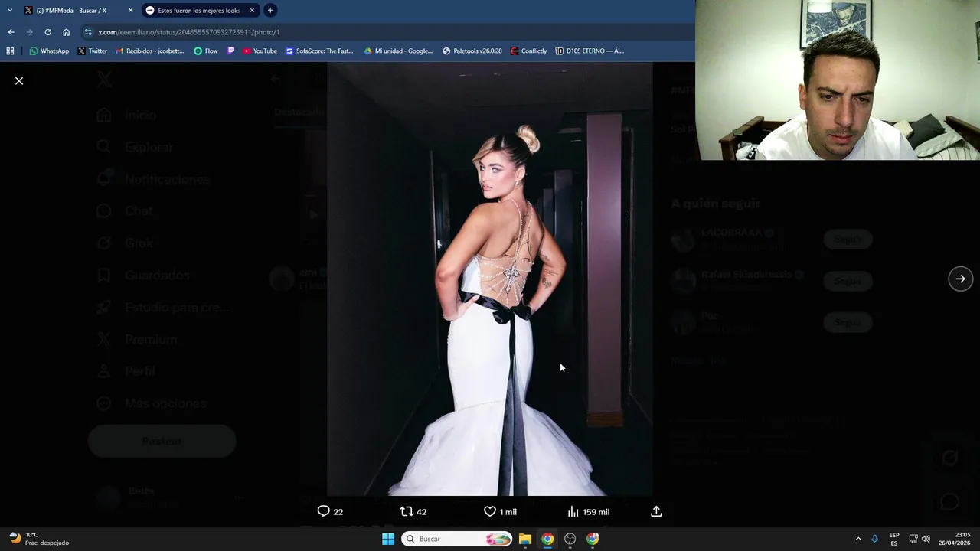Open the Windows Start menu

(388, 539)
